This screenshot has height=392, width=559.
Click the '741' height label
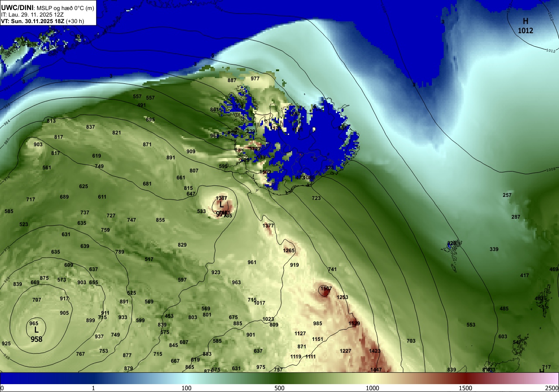point(332,269)
